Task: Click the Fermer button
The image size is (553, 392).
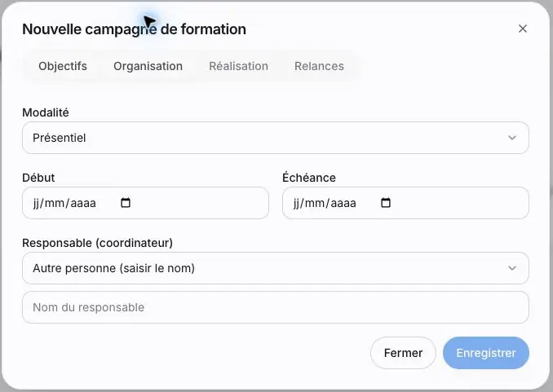Action: [x=403, y=353]
